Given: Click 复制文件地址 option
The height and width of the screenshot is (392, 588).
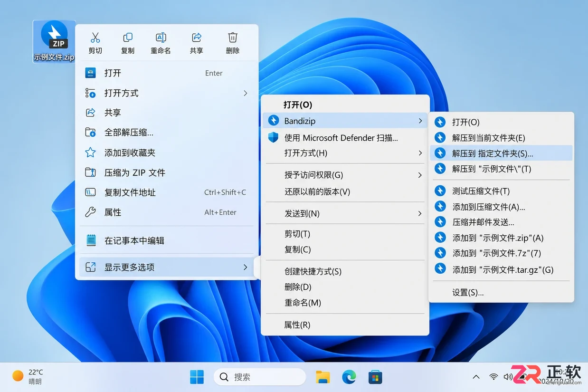Looking at the screenshot, I should click(x=167, y=192).
